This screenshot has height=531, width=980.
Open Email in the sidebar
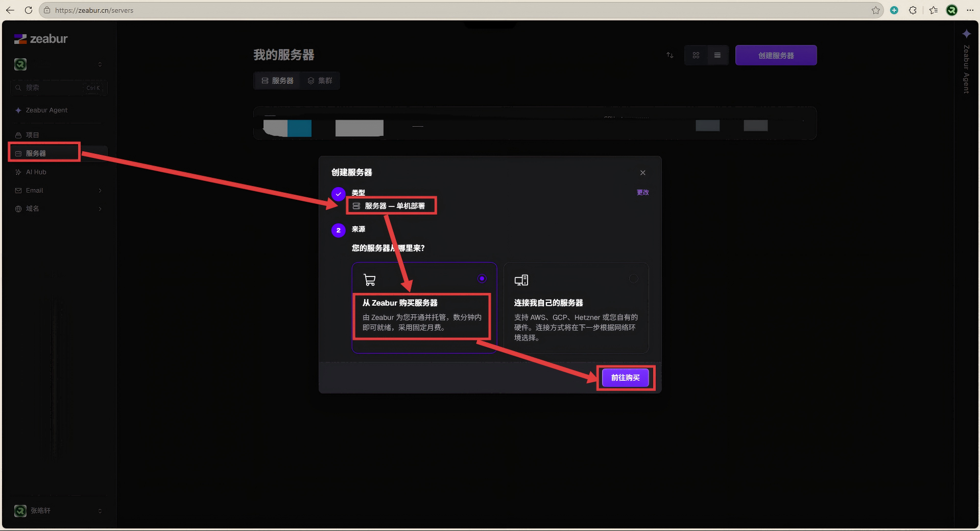59,191
